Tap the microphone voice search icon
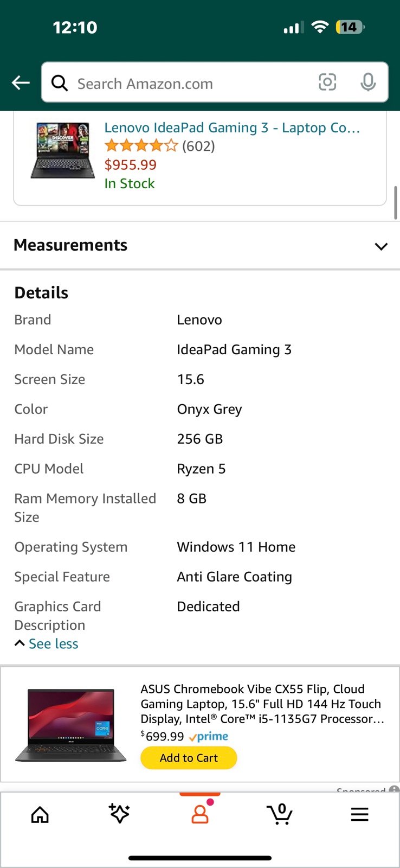Screen dimensions: 400x868 coord(368,82)
